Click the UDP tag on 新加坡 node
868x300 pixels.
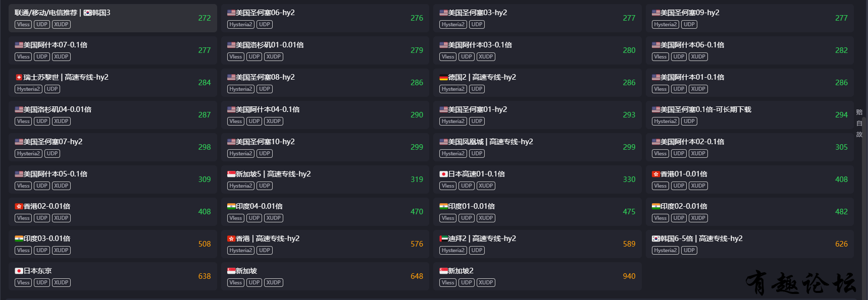[254, 282]
